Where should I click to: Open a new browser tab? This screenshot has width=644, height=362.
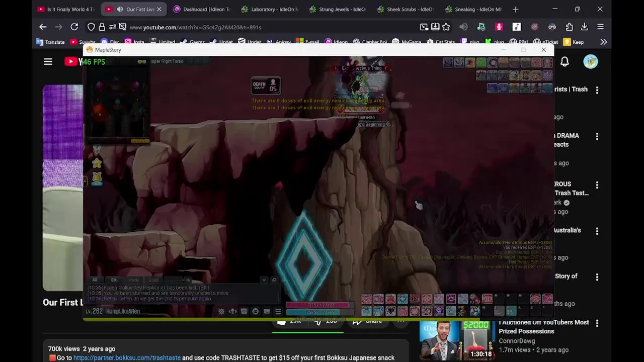[x=515, y=10]
